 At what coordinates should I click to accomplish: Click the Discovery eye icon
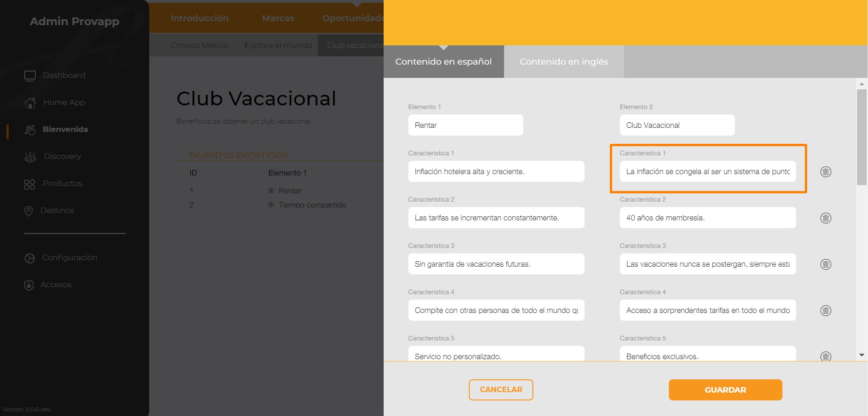point(30,157)
